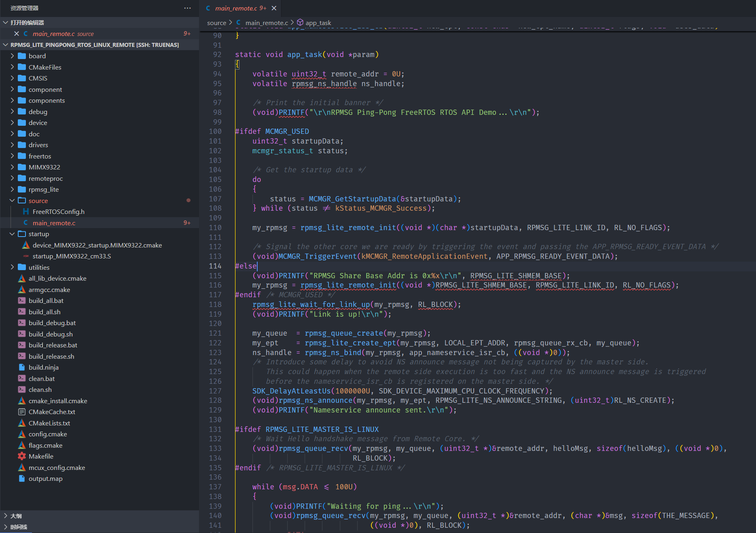Expand the outline panel
The height and width of the screenshot is (533, 756).
coord(5,516)
